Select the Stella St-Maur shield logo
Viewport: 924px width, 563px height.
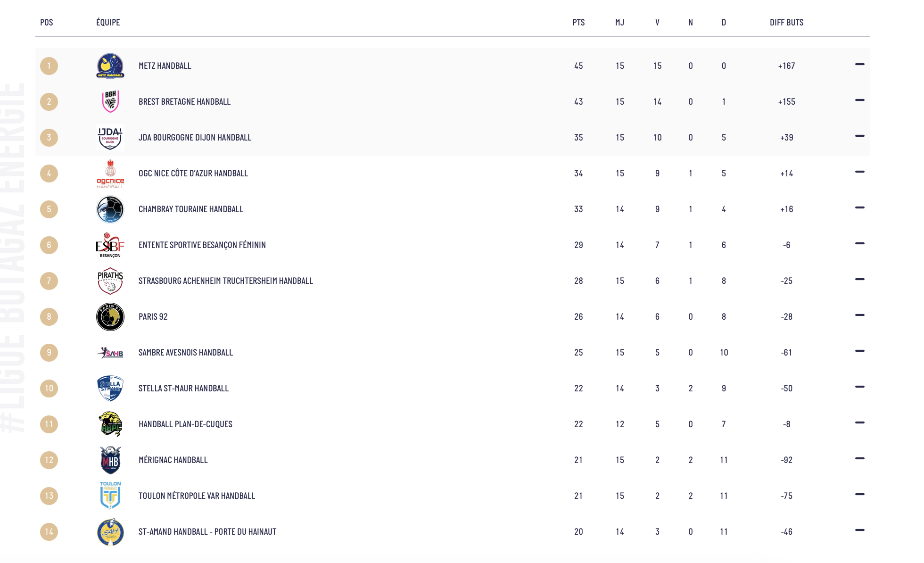(110, 389)
